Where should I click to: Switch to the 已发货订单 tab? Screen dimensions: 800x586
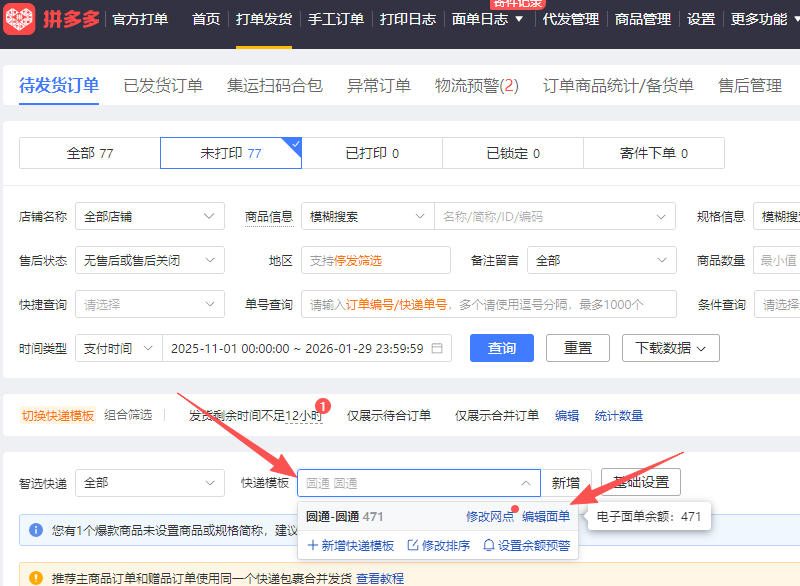[x=163, y=86]
